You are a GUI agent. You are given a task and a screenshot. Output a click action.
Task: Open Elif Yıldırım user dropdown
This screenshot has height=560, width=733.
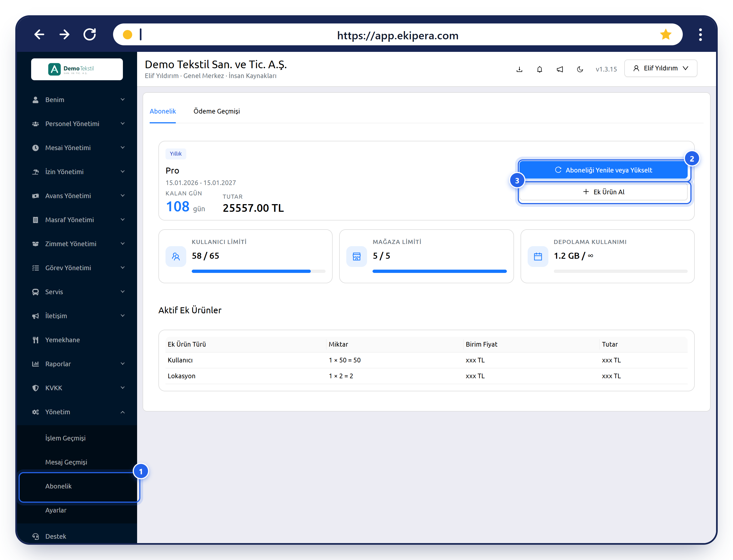660,68
